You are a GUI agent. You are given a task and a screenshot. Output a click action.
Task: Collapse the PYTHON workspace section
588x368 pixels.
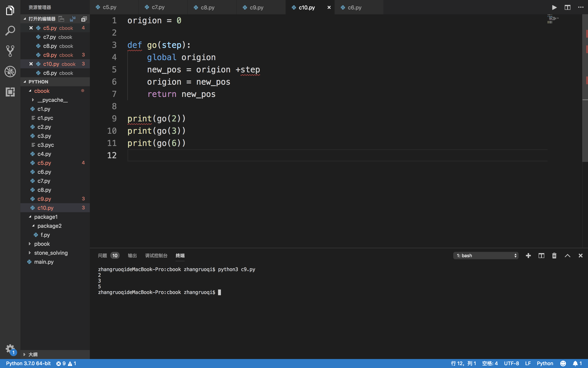tap(24, 82)
